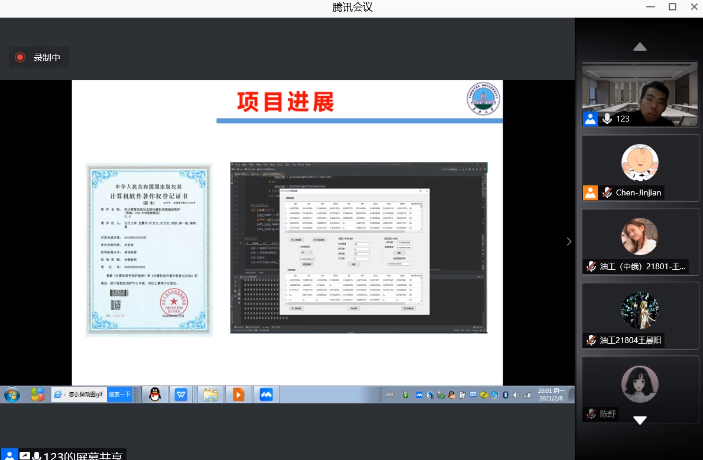
Task: Click muted mic icon for 油工21804王晨阳
Action: (x=592, y=340)
